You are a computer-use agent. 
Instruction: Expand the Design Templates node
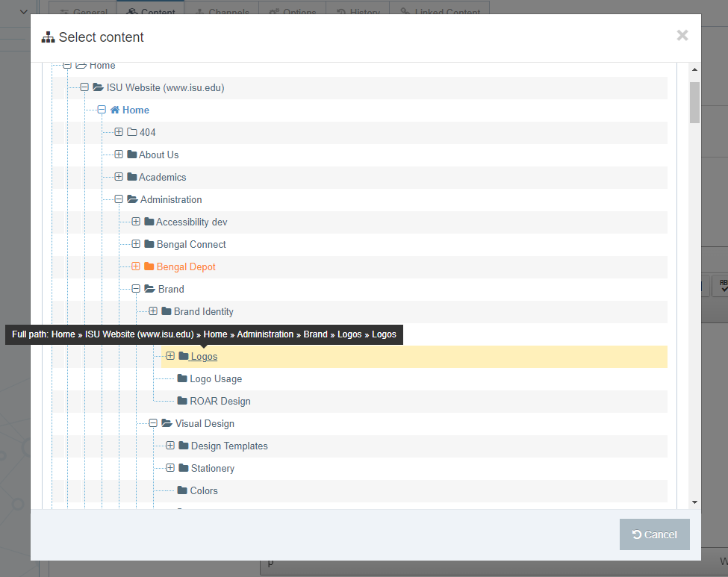(170, 446)
